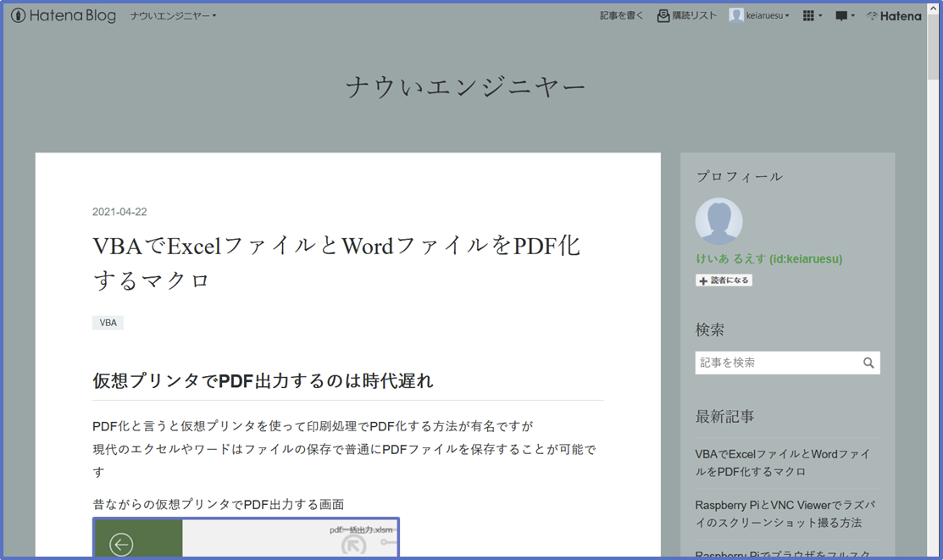This screenshot has width=943, height=560.
Task: Click the profile picture in the sidebar
Action: coord(718,219)
